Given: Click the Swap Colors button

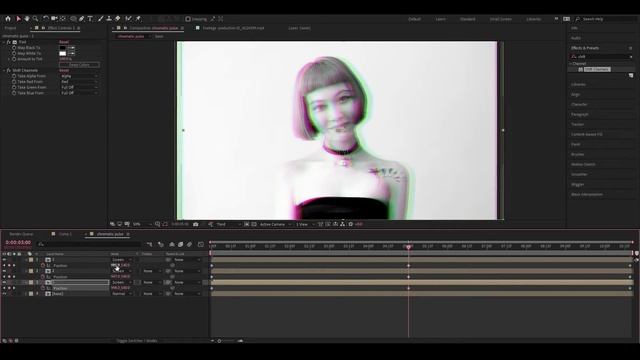Looking at the screenshot, I should tap(79, 65).
